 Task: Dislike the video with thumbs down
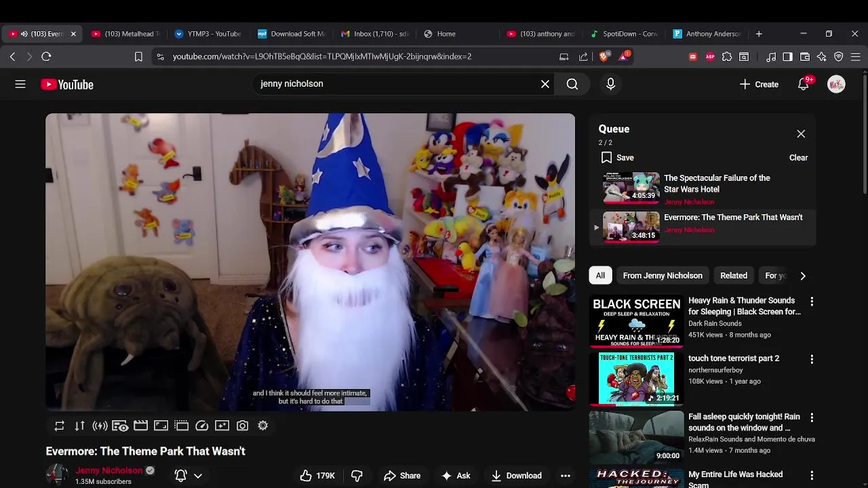click(357, 476)
